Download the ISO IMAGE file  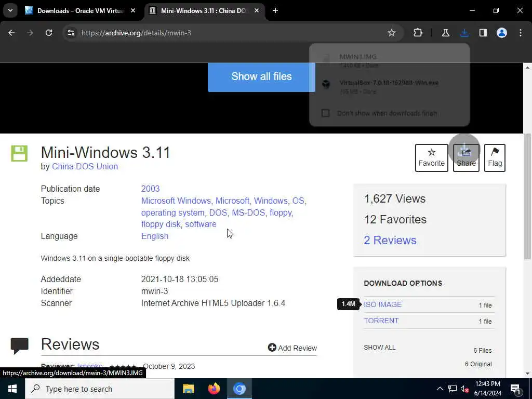[382, 304]
